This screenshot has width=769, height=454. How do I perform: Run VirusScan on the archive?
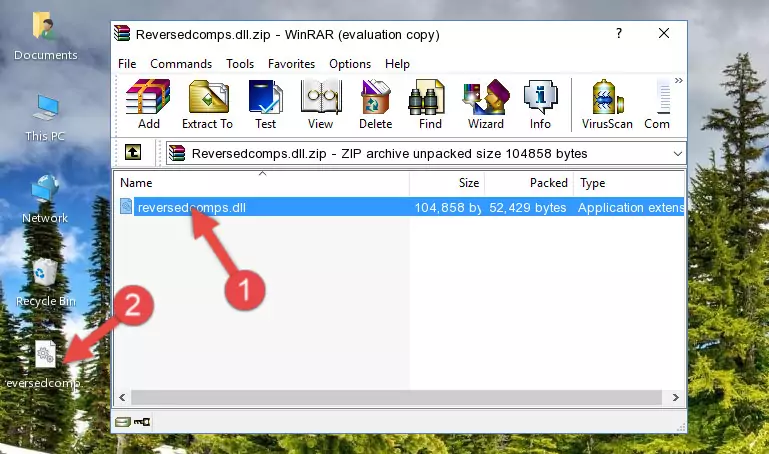(x=607, y=104)
